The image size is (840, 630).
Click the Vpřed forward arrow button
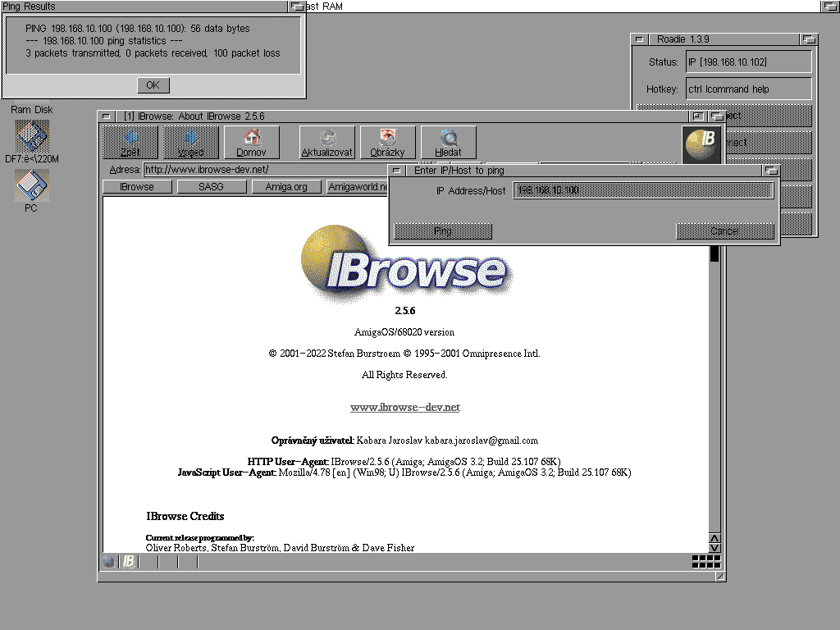190,142
